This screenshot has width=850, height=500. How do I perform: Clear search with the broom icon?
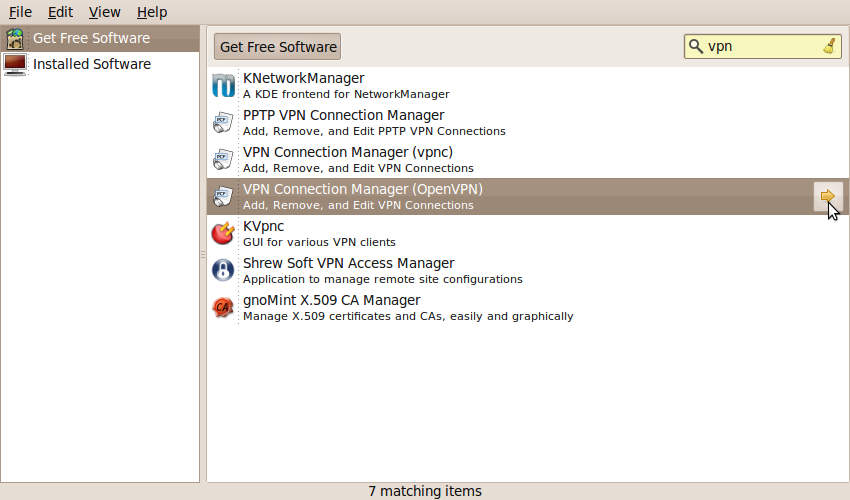829,47
